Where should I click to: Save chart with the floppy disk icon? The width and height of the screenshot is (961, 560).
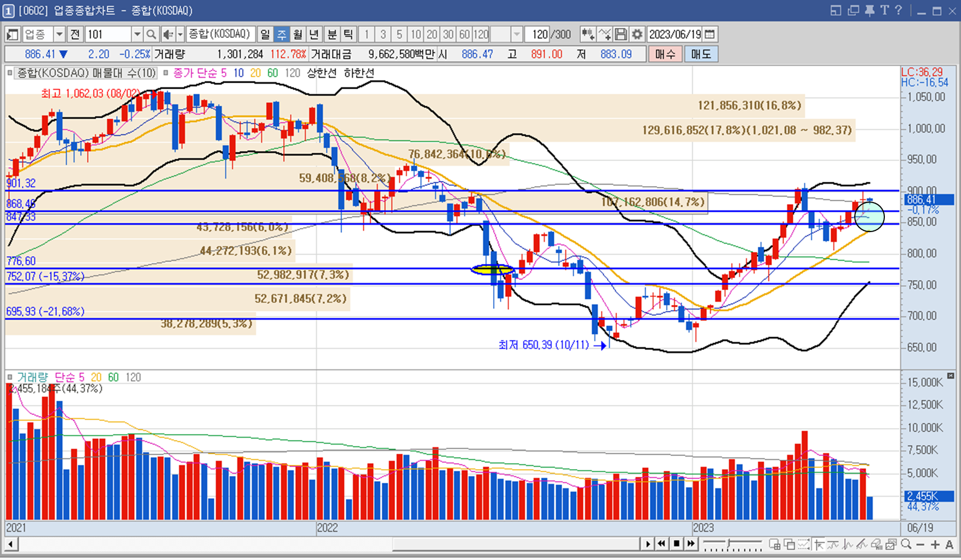pos(621,34)
